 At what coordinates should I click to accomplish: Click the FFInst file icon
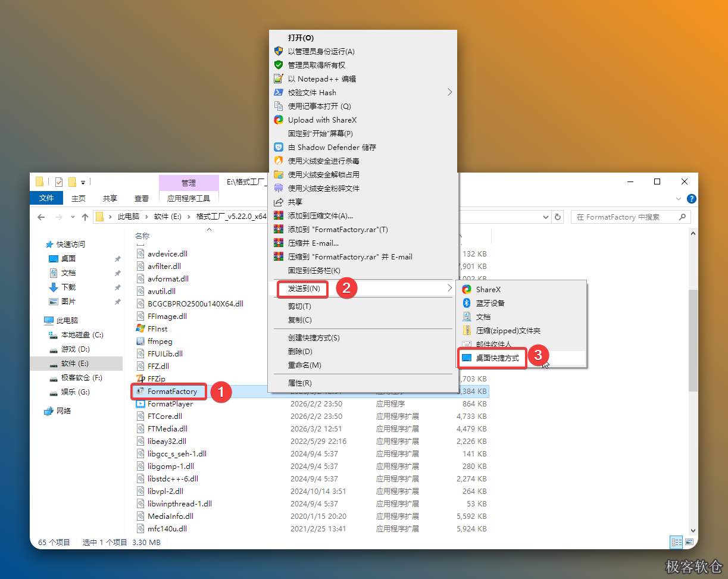140,328
